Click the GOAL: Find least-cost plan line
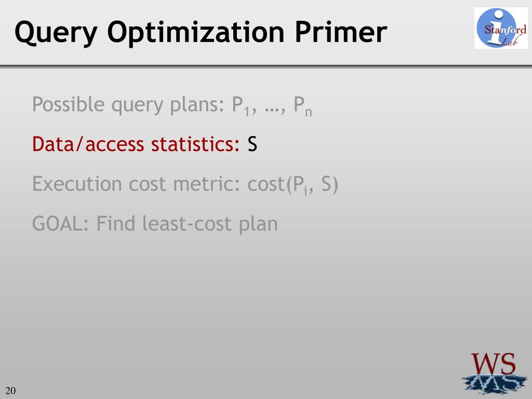This screenshot has height=399, width=532. (x=155, y=224)
